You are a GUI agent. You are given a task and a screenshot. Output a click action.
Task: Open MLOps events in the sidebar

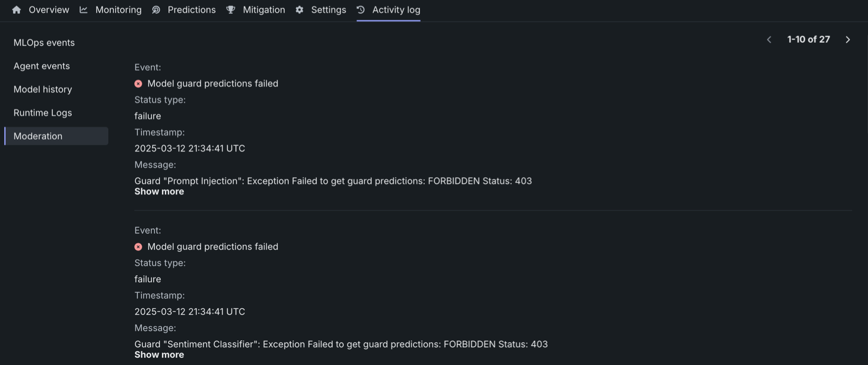(x=44, y=43)
